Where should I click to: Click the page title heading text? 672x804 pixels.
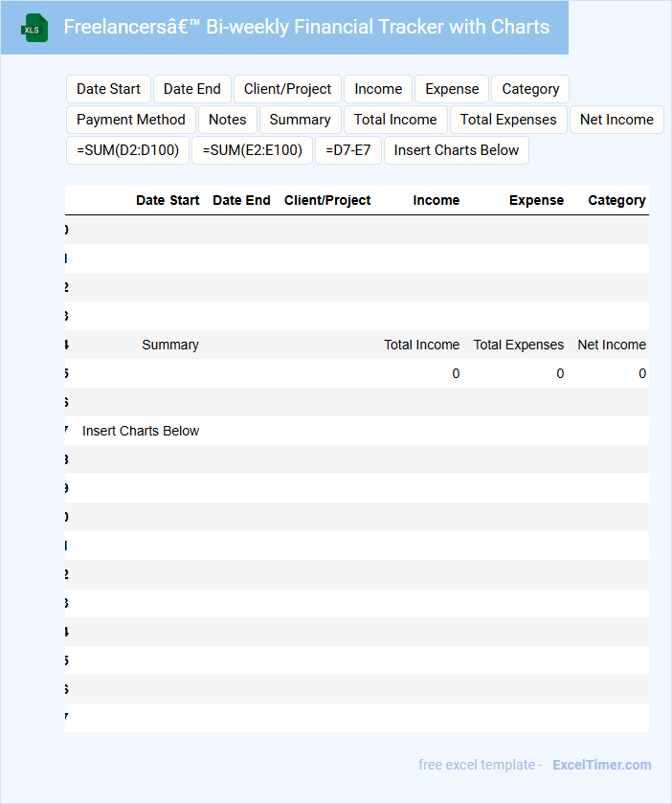306,27
